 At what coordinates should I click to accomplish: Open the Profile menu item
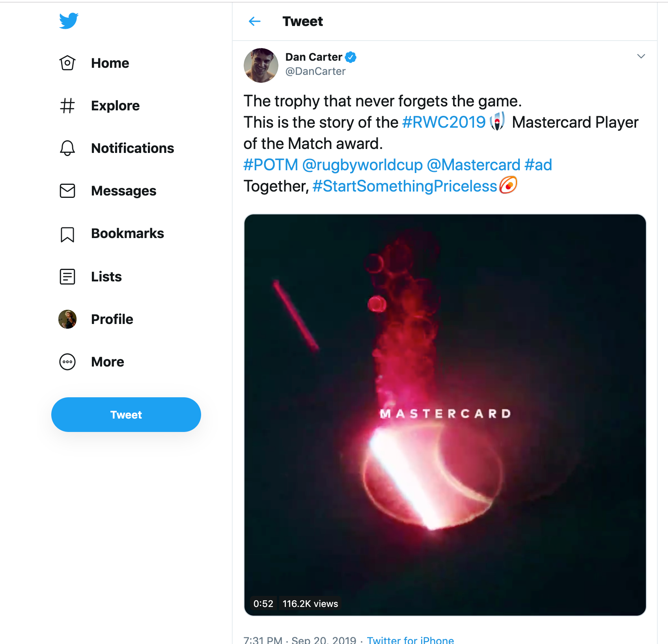tap(112, 319)
